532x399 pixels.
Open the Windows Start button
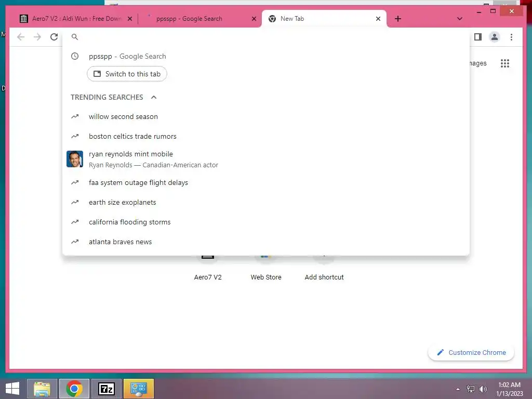coord(12,389)
